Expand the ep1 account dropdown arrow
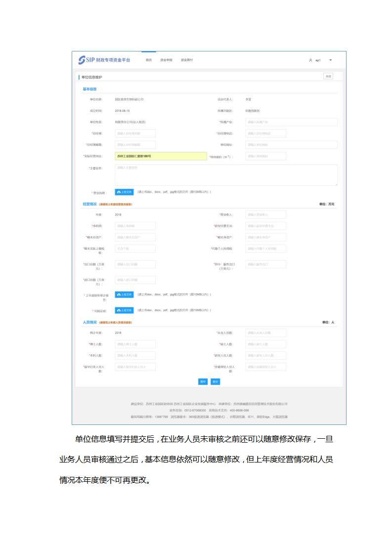Viewport: 392px width, 555px height. (x=331, y=60)
